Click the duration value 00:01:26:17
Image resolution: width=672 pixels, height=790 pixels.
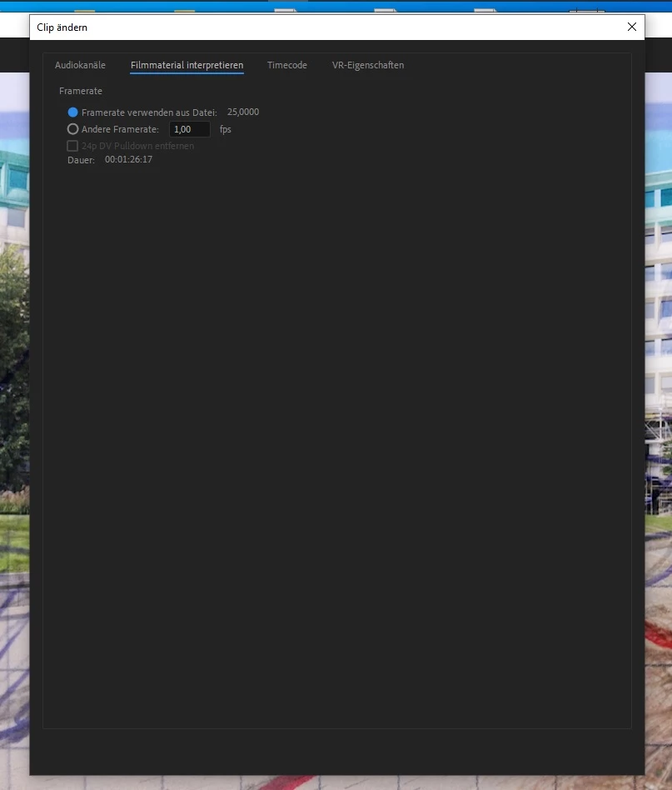[128, 159]
